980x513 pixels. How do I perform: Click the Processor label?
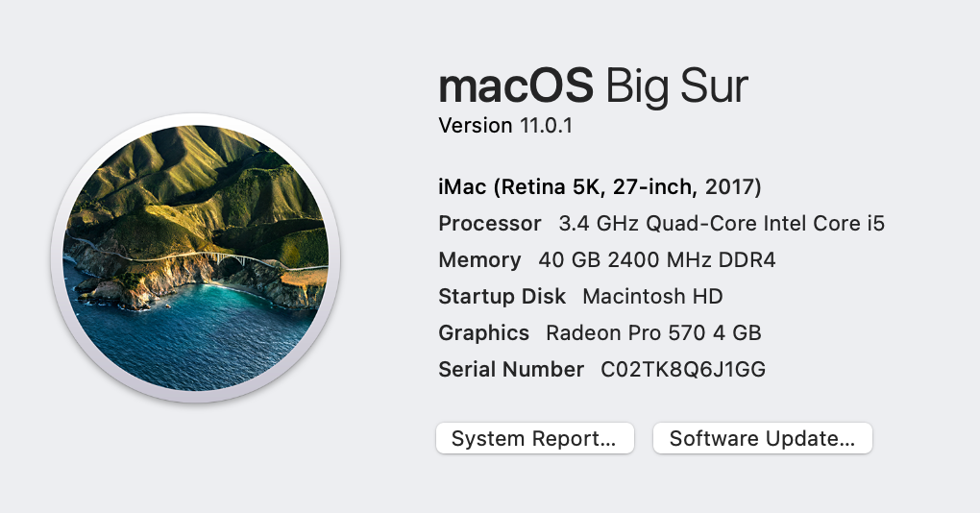(x=490, y=224)
